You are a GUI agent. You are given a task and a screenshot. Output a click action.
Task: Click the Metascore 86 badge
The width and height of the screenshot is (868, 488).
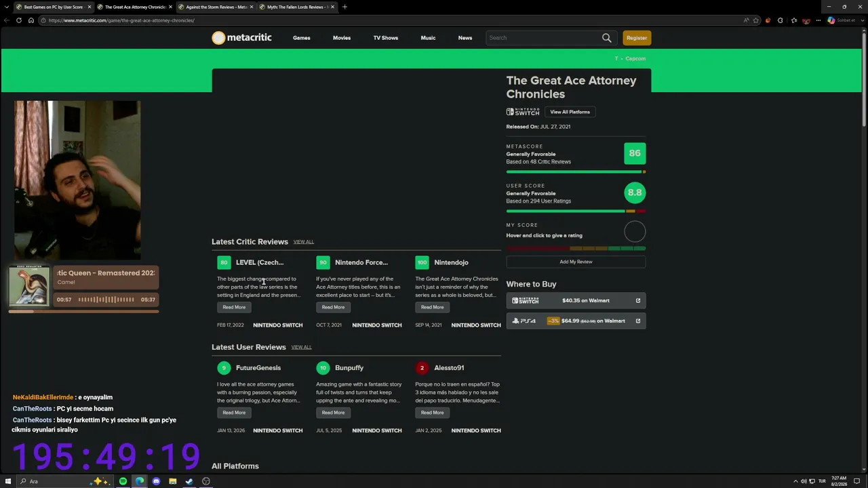635,153
